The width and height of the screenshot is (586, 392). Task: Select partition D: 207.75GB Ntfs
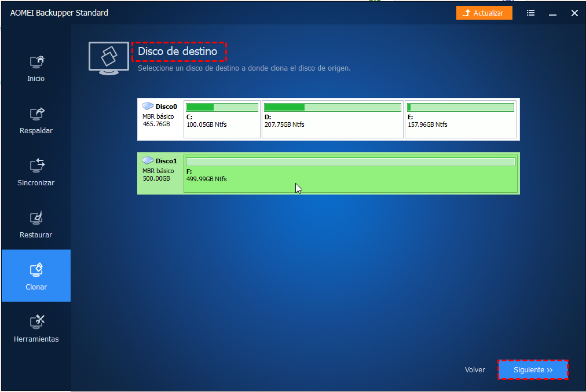tap(332, 120)
